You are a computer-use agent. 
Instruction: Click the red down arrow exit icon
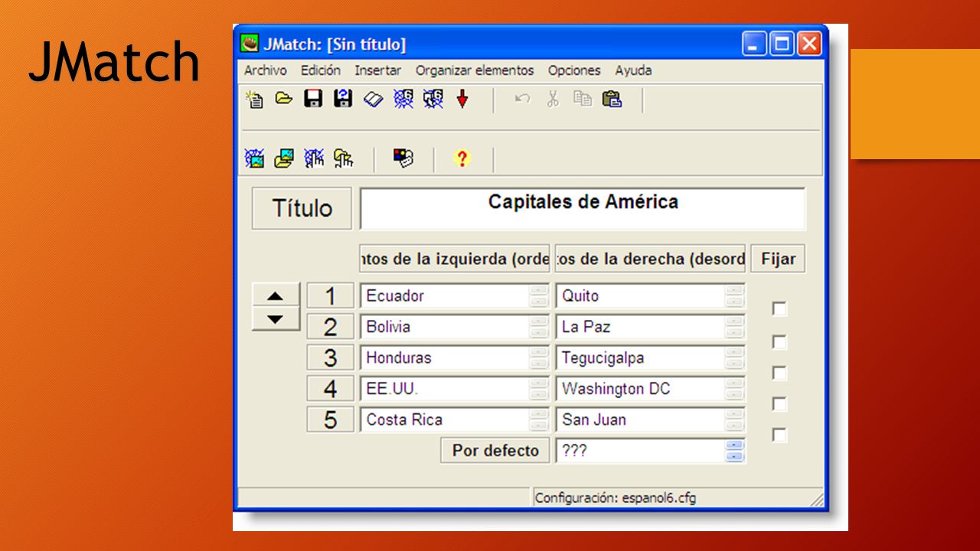(x=462, y=99)
